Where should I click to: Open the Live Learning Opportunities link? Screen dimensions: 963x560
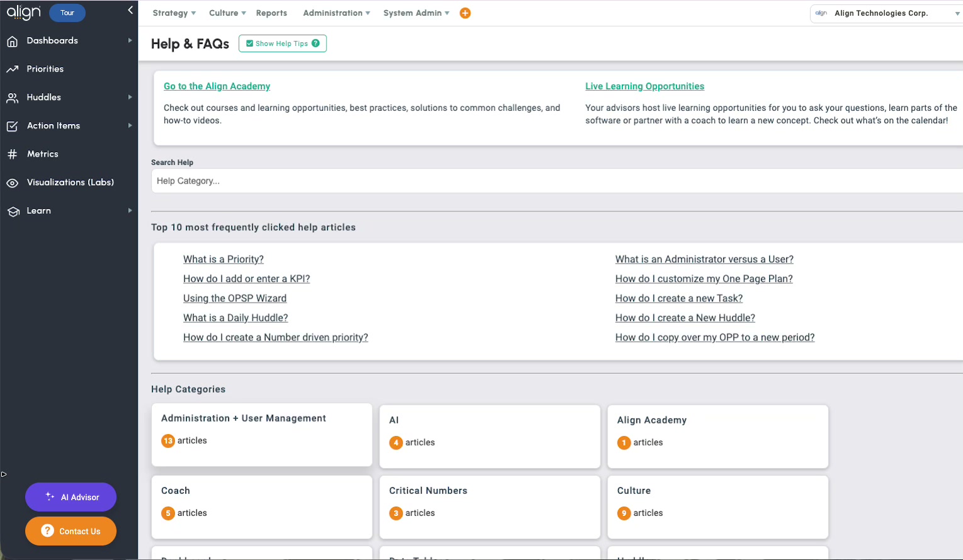(645, 86)
